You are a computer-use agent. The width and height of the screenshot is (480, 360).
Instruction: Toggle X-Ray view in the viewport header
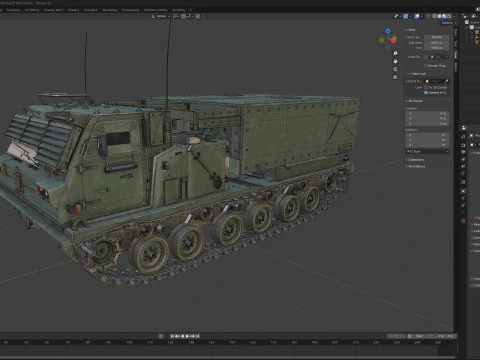coord(428,16)
